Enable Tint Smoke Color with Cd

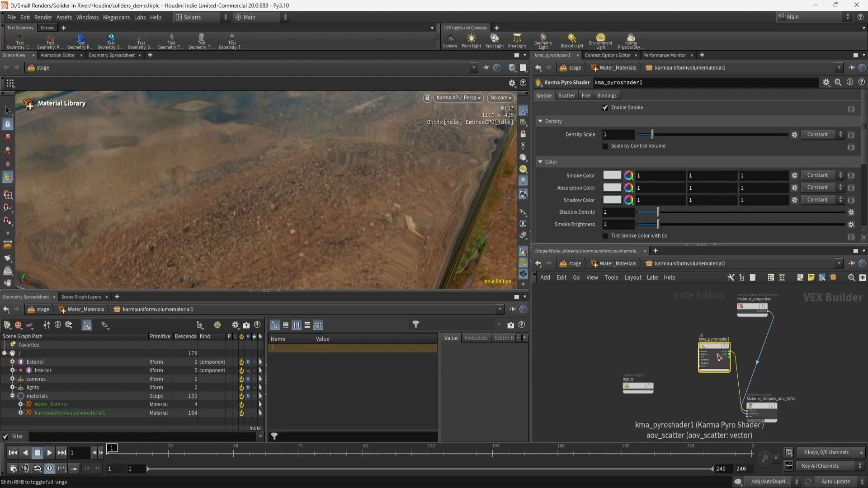605,236
